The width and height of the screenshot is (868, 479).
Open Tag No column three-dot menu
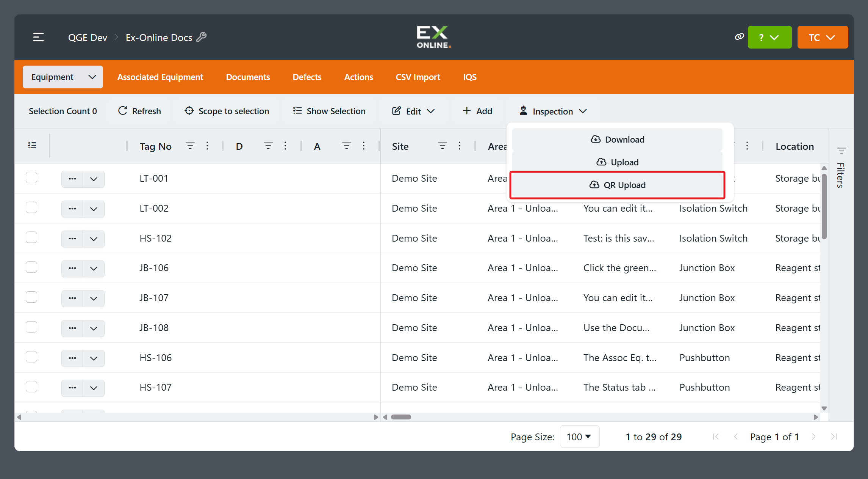tap(207, 146)
